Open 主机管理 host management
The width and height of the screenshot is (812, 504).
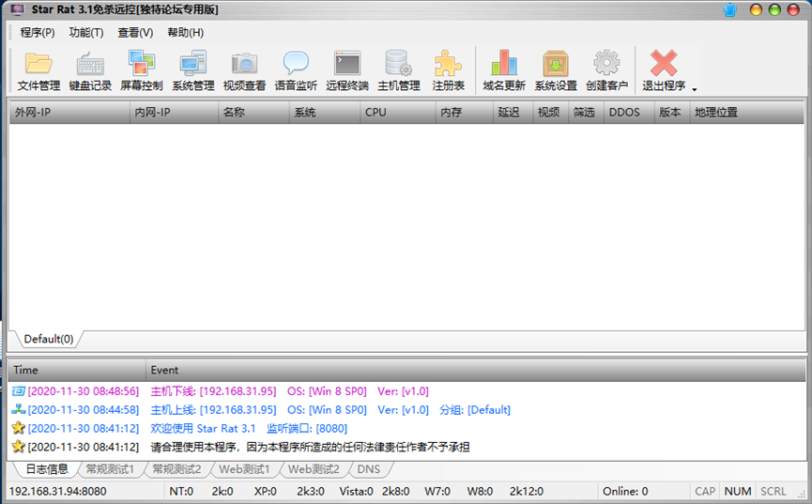[x=398, y=71]
